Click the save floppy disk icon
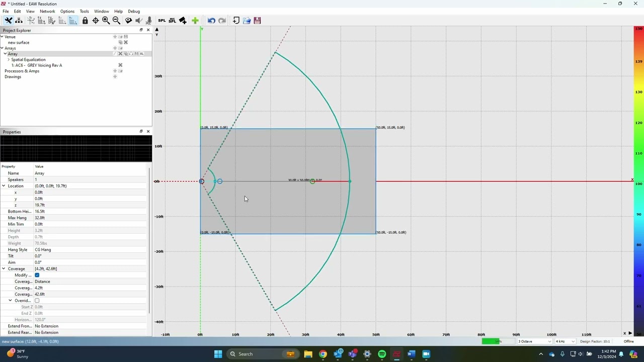This screenshot has height=362, width=644. point(257,21)
